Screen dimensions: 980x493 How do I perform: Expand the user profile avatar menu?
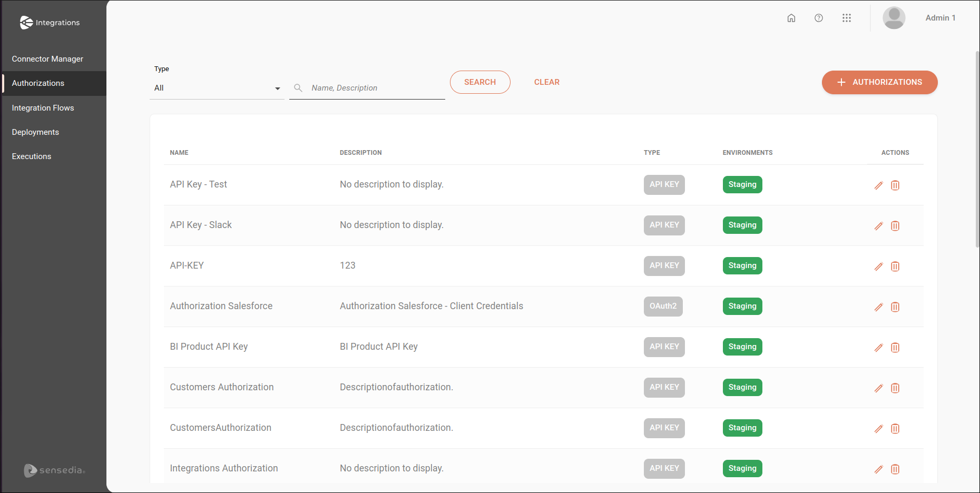[x=894, y=17]
